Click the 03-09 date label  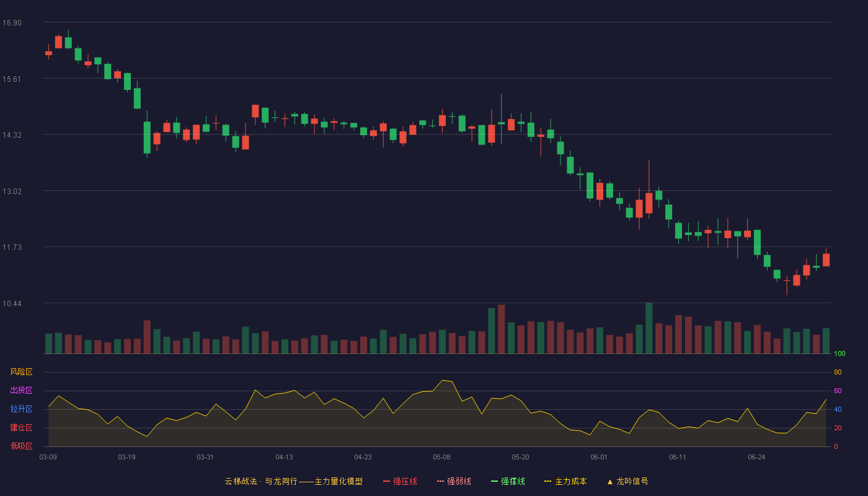point(48,457)
